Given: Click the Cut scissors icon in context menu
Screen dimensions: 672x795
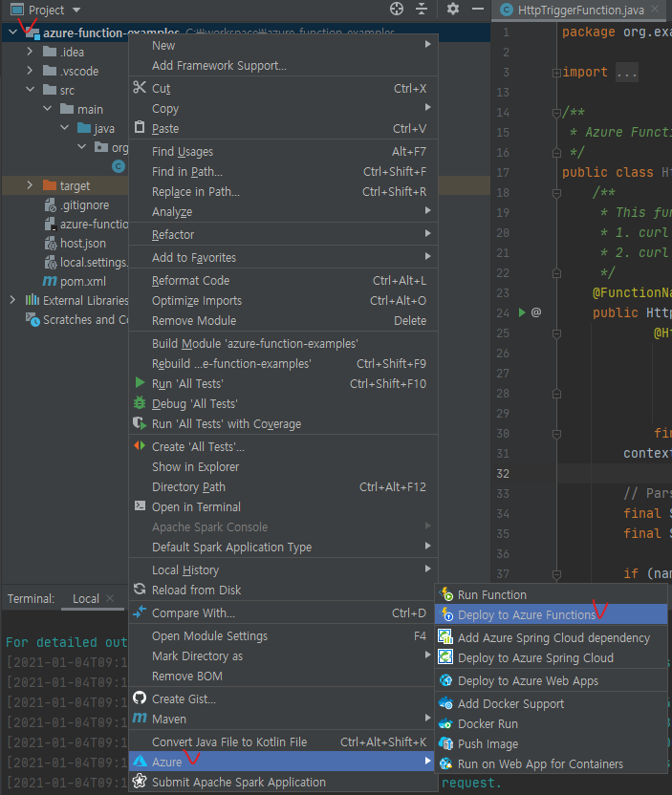Looking at the screenshot, I should 140,88.
